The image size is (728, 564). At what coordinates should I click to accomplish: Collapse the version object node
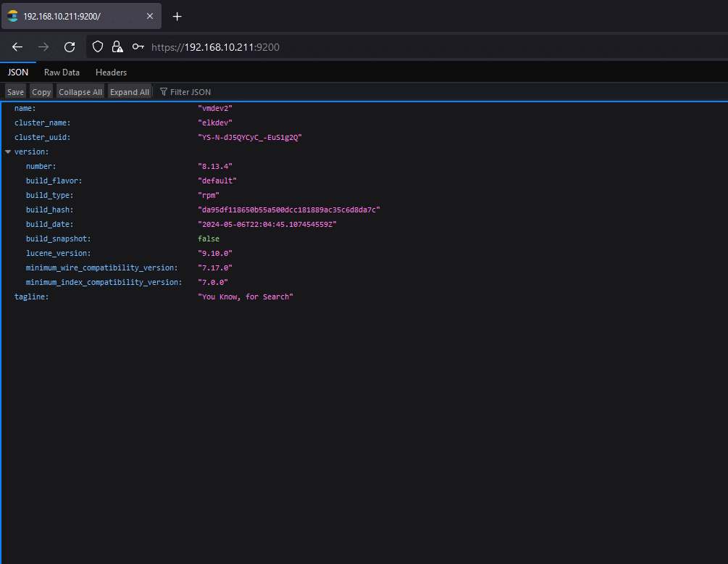click(8, 152)
